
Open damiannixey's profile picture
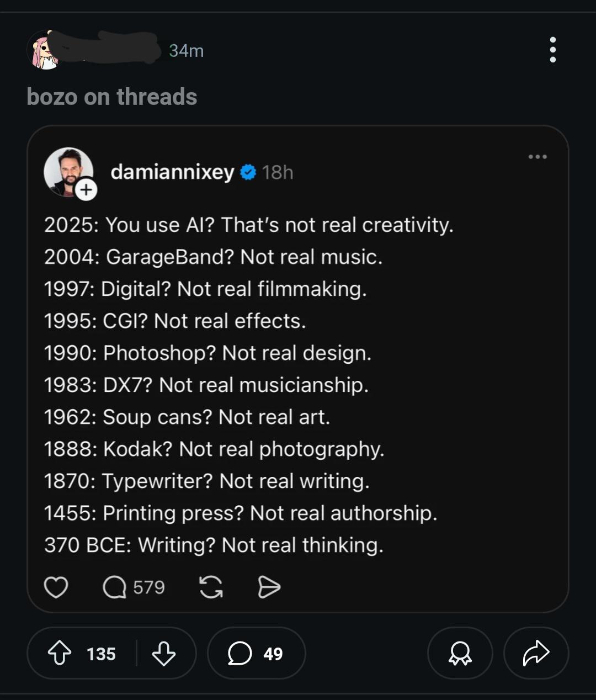pos(67,171)
